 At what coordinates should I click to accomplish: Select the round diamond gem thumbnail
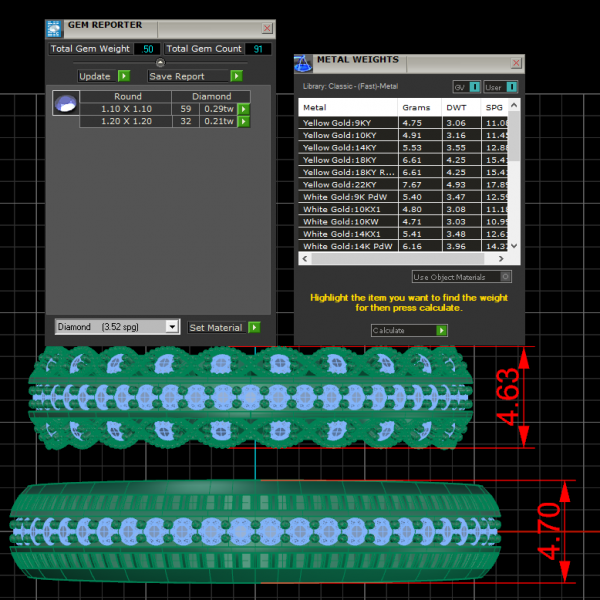[x=65, y=104]
